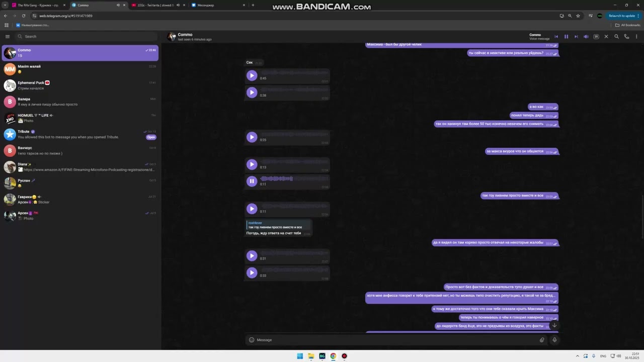Seek in the 0:45 voice waveform
The width and height of the screenshot is (644, 362).
click(x=294, y=73)
